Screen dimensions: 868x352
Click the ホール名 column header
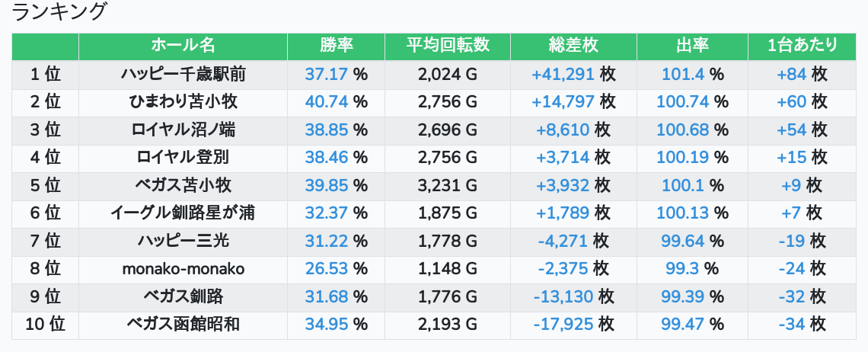pyautogui.click(x=183, y=46)
